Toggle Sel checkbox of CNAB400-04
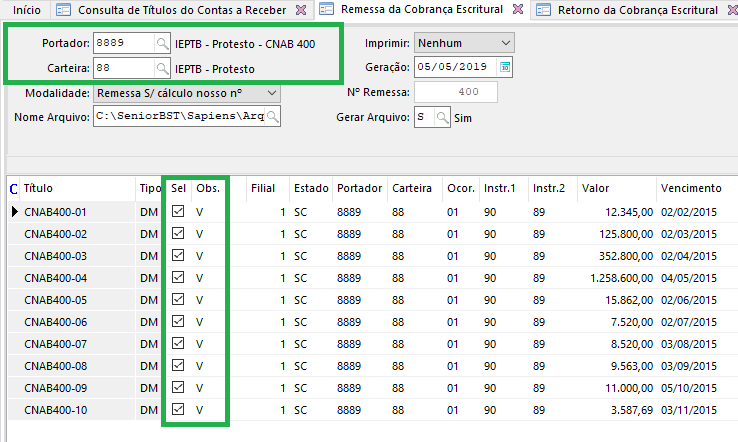Screen dimensions: 738x442 (x=178, y=277)
